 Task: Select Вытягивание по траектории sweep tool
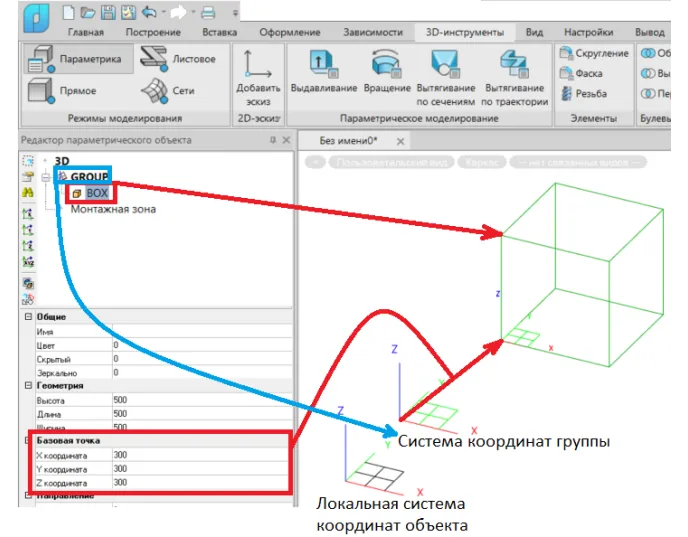(514, 78)
